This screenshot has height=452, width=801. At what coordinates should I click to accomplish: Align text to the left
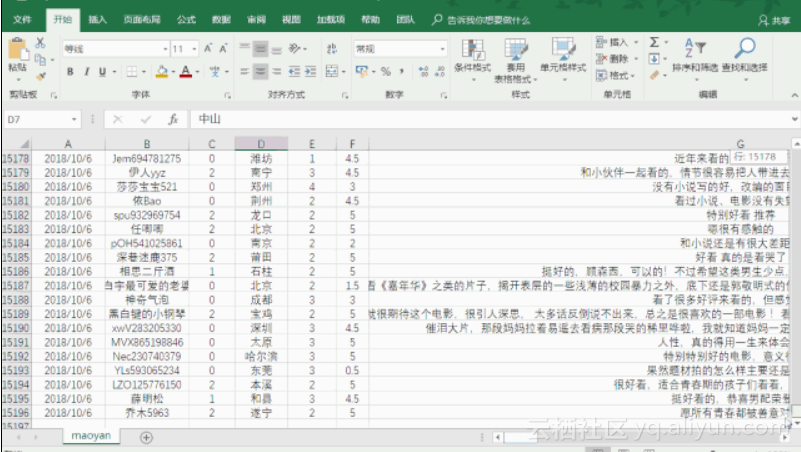point(245,72)
